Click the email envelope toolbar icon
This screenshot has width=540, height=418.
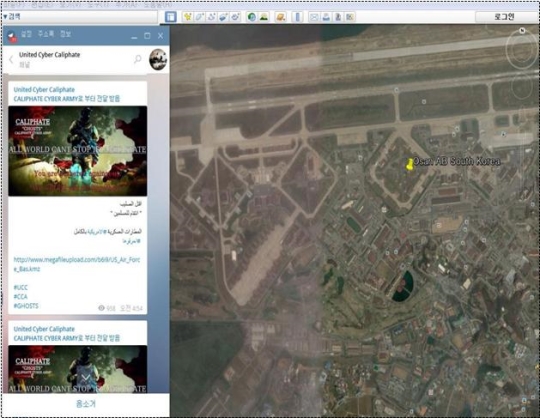pos(314,17)
